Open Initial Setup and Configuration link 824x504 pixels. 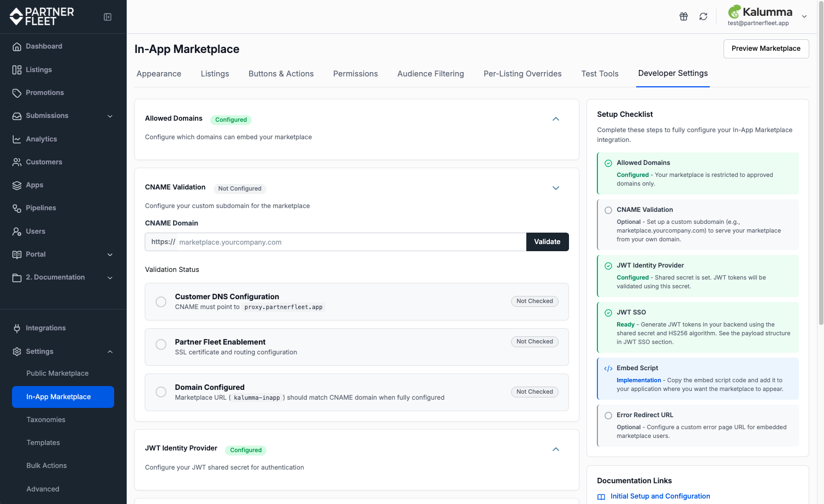tap(660, 496)
